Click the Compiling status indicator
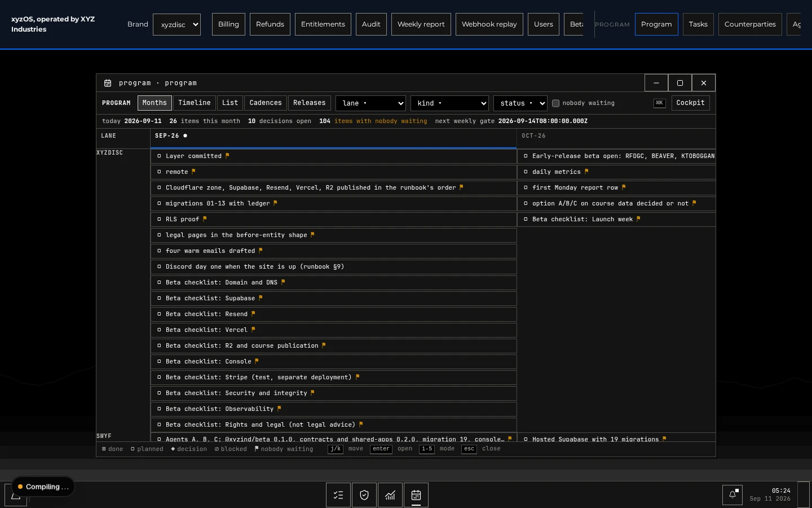Viewport: 812px width, 508px height. tap(43, 487)
